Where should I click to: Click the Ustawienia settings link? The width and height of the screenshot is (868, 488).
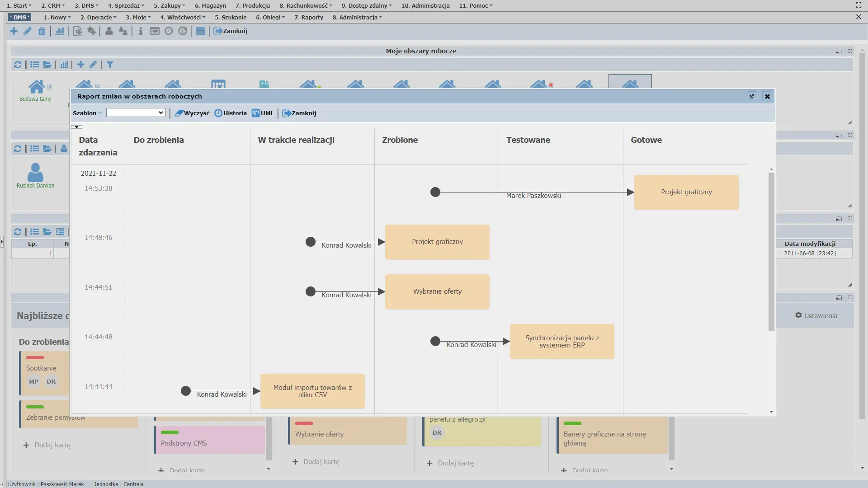816,316
